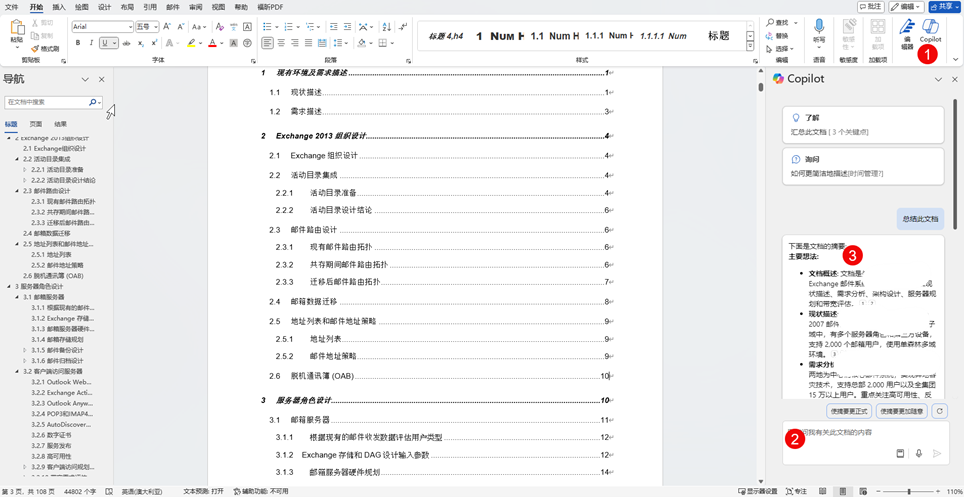This screenshot has width=964, height=497.
Task: Decrease font size with shrink-font icon
Action: tap(181, 27)
